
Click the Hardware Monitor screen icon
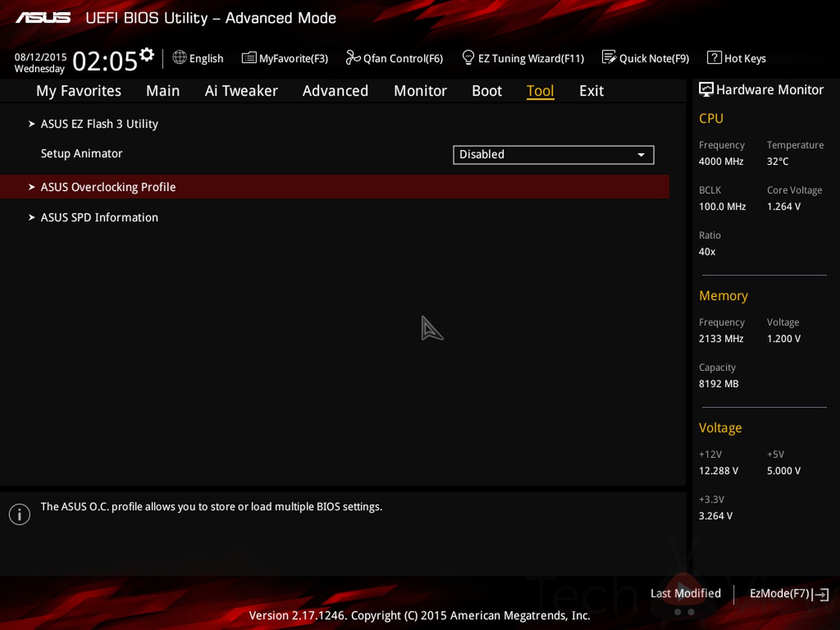click(706, 89)
